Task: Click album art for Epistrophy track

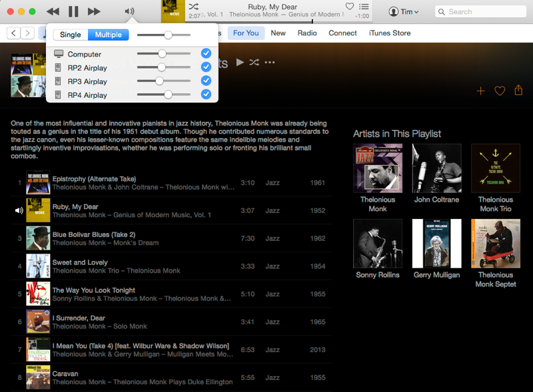Action: [x=38, y=182]
